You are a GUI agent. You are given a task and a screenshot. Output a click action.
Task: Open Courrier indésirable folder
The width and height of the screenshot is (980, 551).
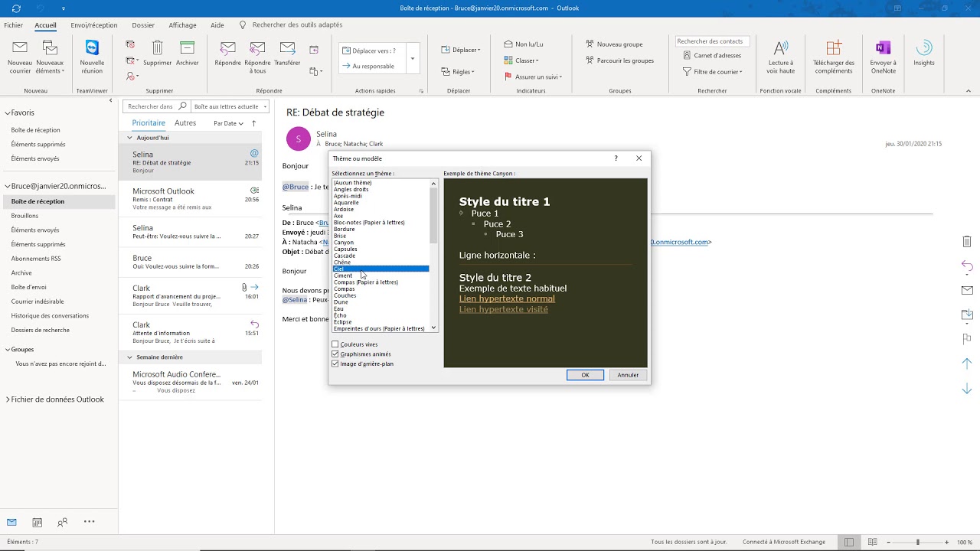38,302
